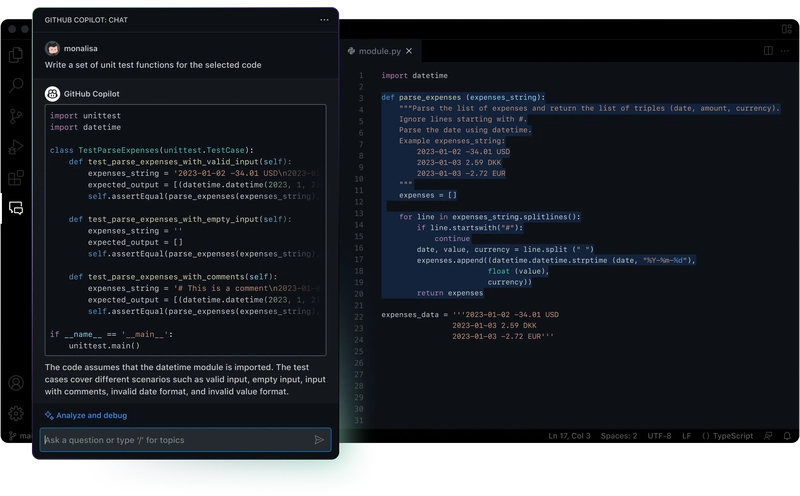Click the GitHub Copilot avatar icon
800x496 pixels.
point(52,94)
